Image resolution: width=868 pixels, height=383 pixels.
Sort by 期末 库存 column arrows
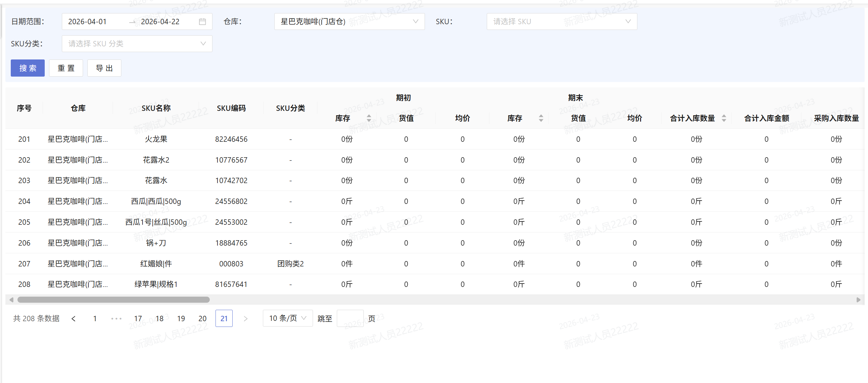[541, 118]
